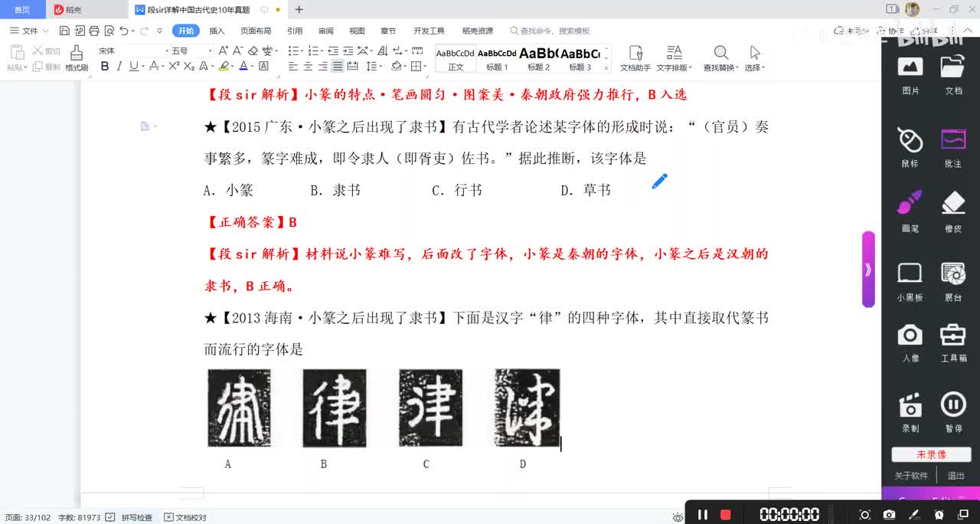The width and height of the screenshot is (980, 524).
Task: Switch to 页面布局 ribbon tab
Action: click(x=256, y=31)
